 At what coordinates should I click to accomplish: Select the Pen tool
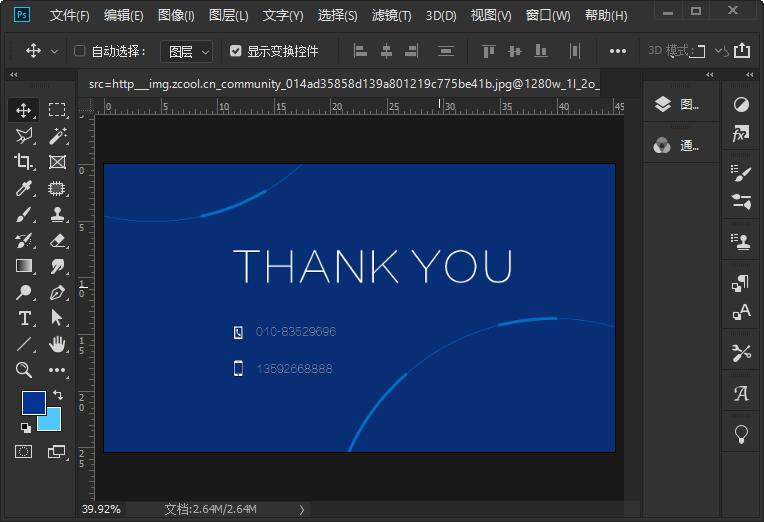click(57, 292)
